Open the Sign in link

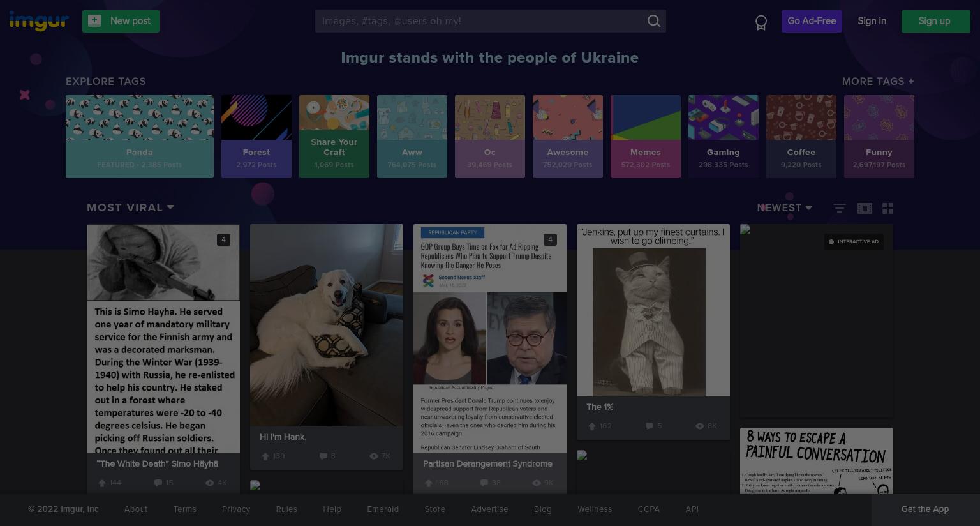click(872, 21)
